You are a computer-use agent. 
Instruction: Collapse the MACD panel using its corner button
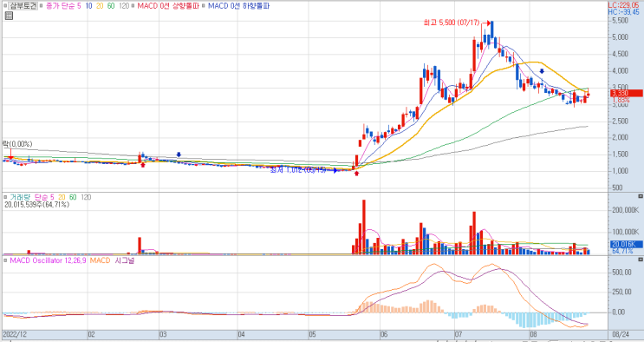[641, 260]
